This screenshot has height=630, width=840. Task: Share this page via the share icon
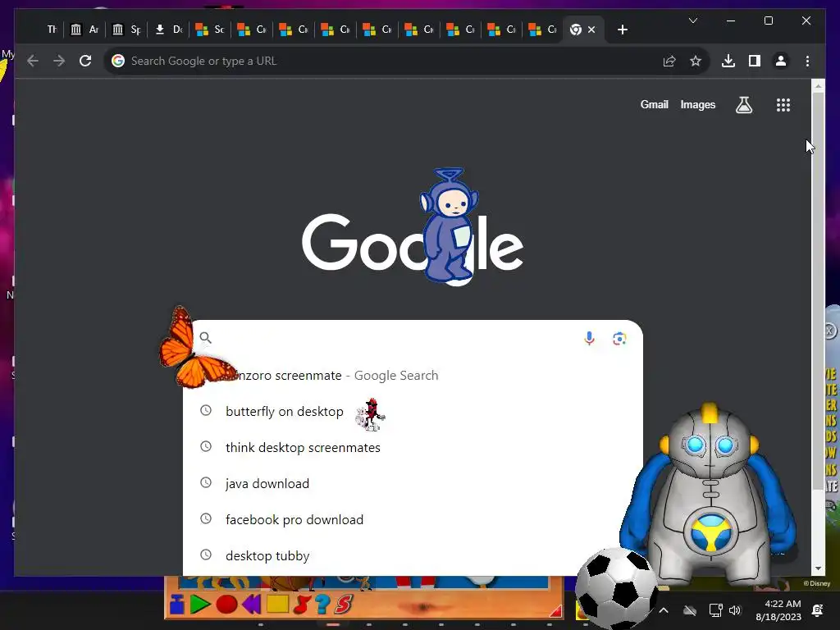pyautogui.click(x=669, y=61)
